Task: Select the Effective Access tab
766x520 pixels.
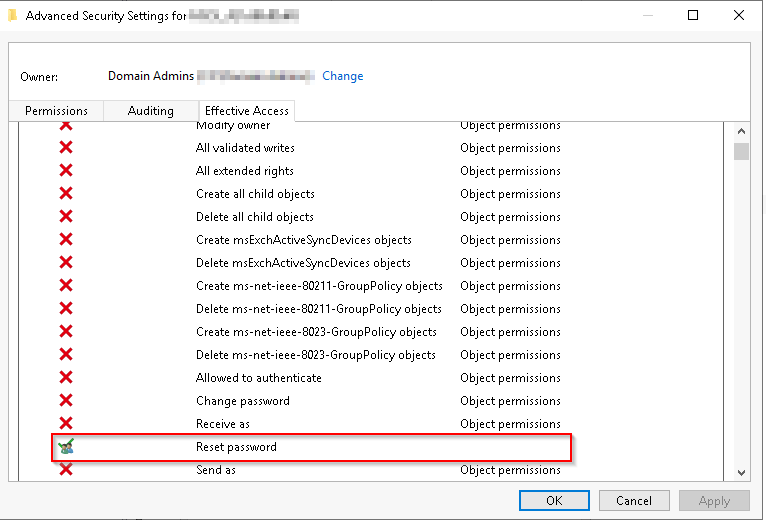Action: pyautogui.click(x=247, y=111)
